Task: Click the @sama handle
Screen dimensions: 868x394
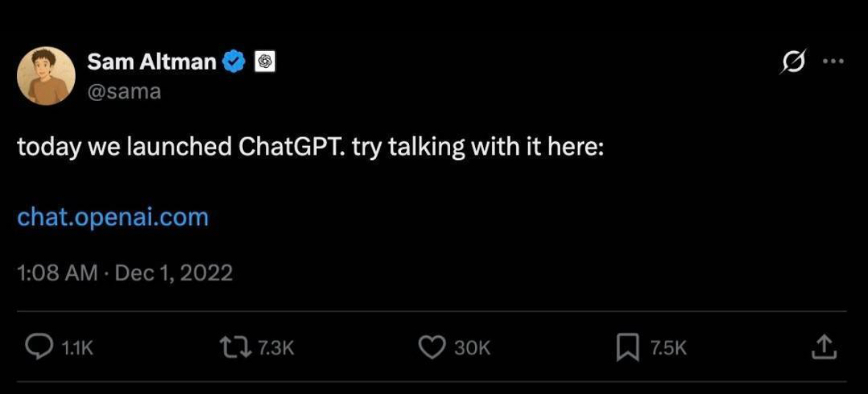Action: pyautogui.click(x=124, y=91)
